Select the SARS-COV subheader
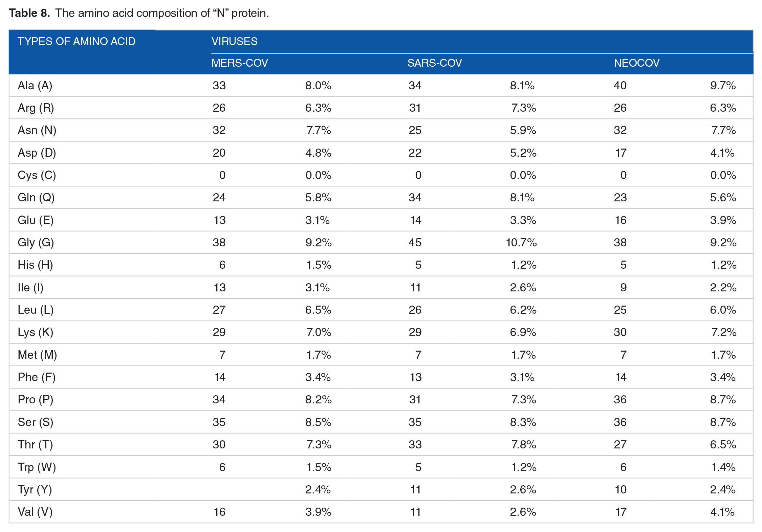The image size is (762, 532). click(x=435, y=63)
